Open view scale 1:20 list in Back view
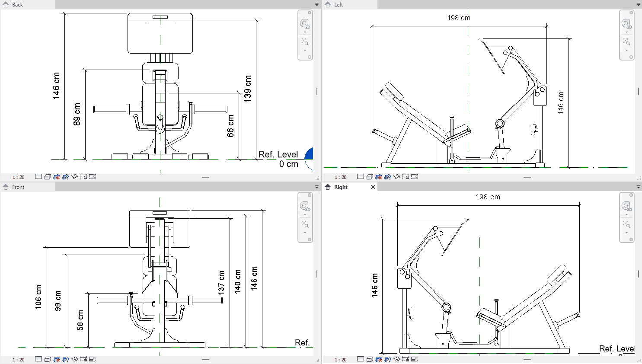Viewport: 642px width, 364px height. coord(19,177)
